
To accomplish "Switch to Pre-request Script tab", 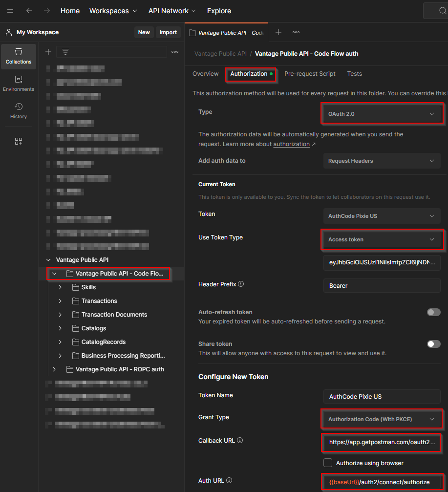I will 310,74.
